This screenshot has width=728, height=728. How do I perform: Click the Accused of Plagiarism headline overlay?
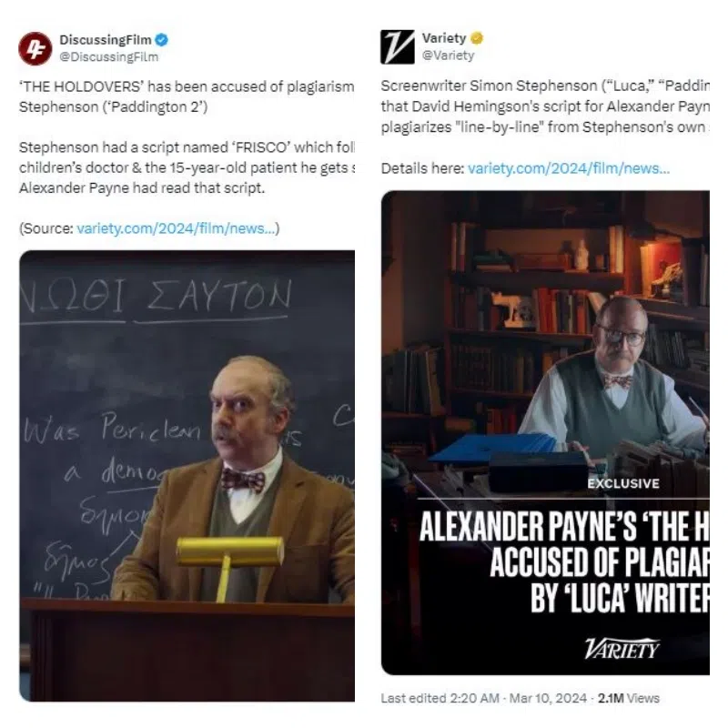coord(564,562)
